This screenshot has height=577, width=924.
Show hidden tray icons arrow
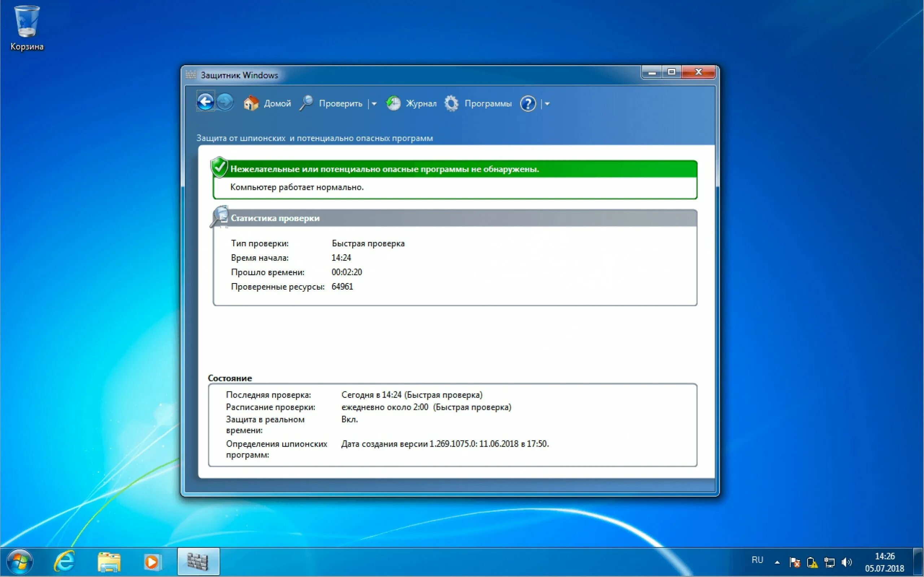click(777, 562)
